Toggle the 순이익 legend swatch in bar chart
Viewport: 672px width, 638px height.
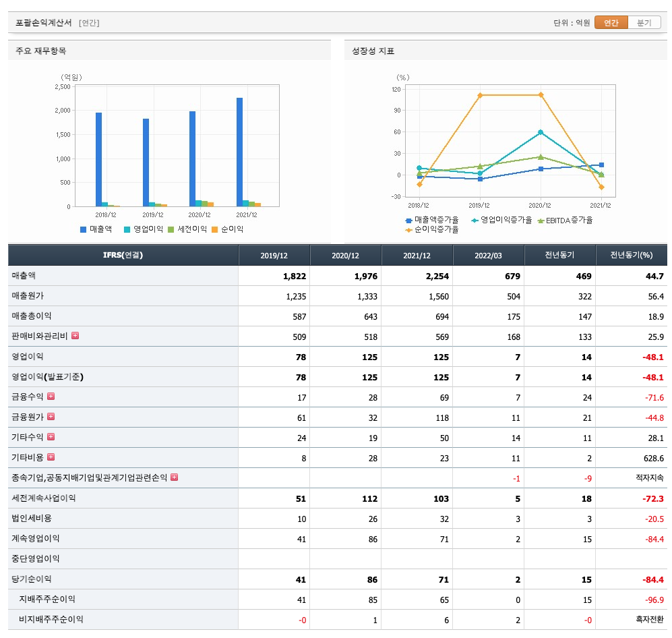click(x=215, y=230)
